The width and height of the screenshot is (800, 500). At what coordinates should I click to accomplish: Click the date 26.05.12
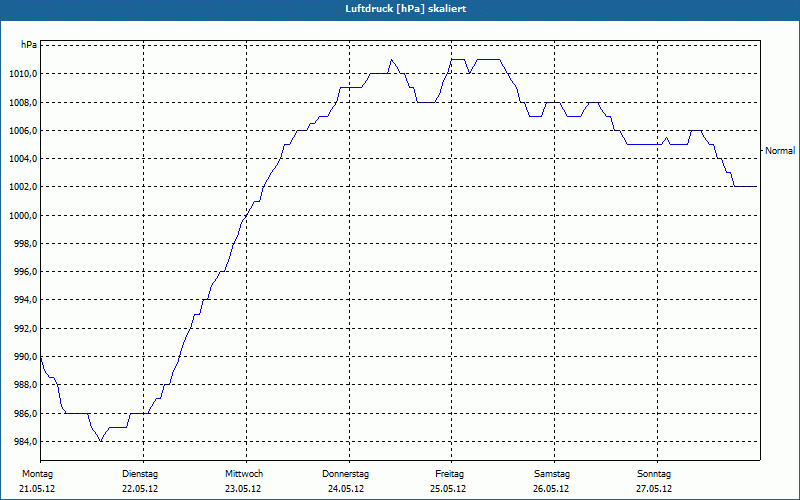click(x=551, y=489)
